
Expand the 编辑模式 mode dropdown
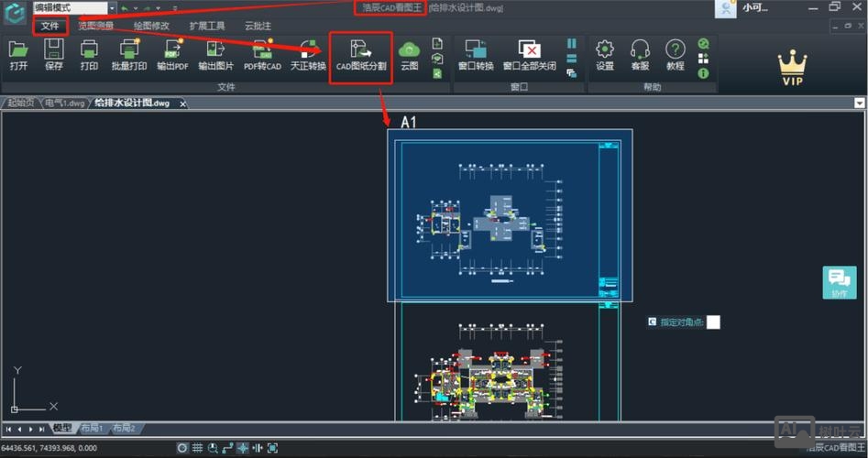(113, 8)
